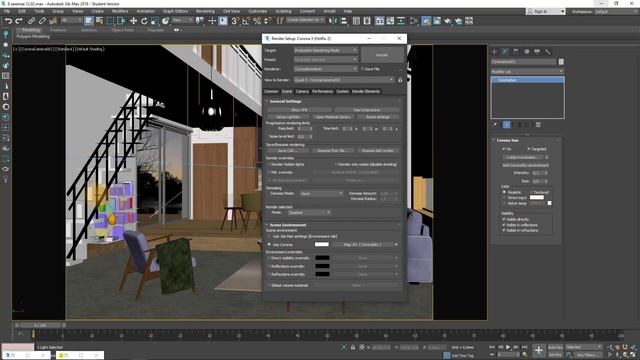640x360 pixels.
Task: Select the Select and Scale tool
Action: click(x=155, y=21)
